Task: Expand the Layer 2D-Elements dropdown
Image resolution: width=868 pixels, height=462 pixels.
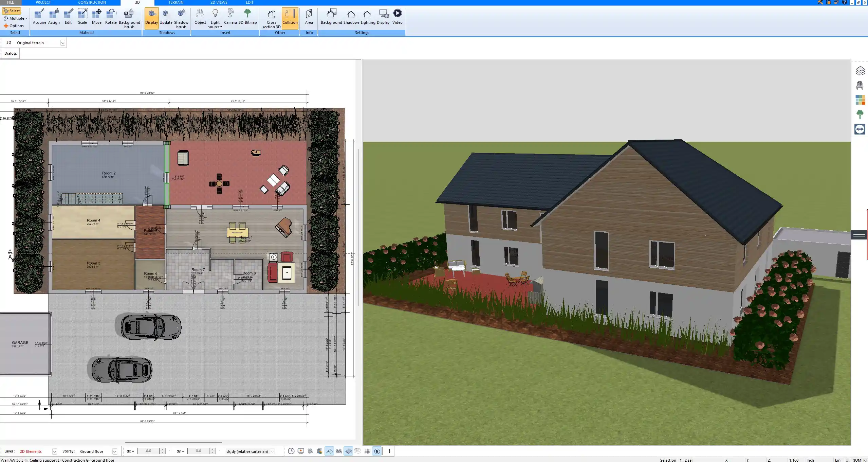Action: point(54,451)
